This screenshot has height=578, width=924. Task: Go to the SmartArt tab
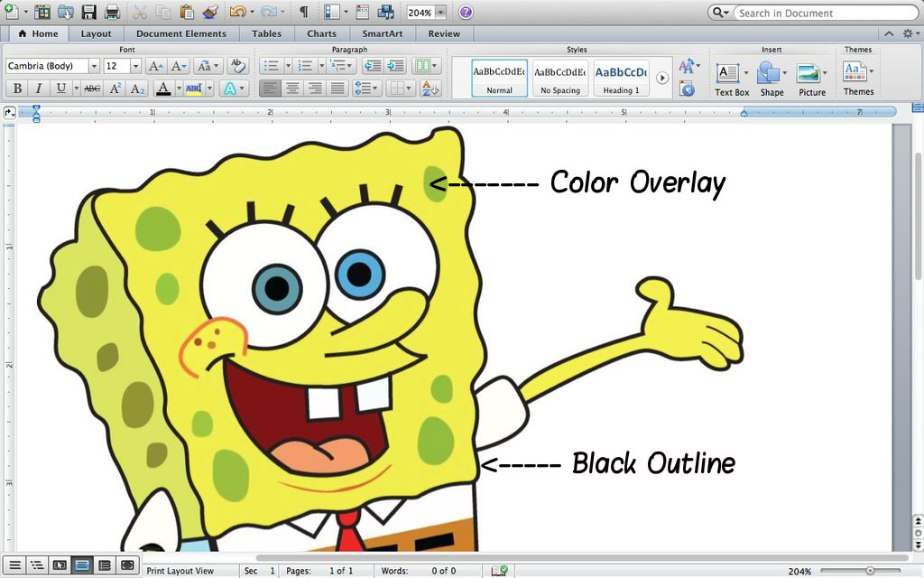tap(383, 33)
